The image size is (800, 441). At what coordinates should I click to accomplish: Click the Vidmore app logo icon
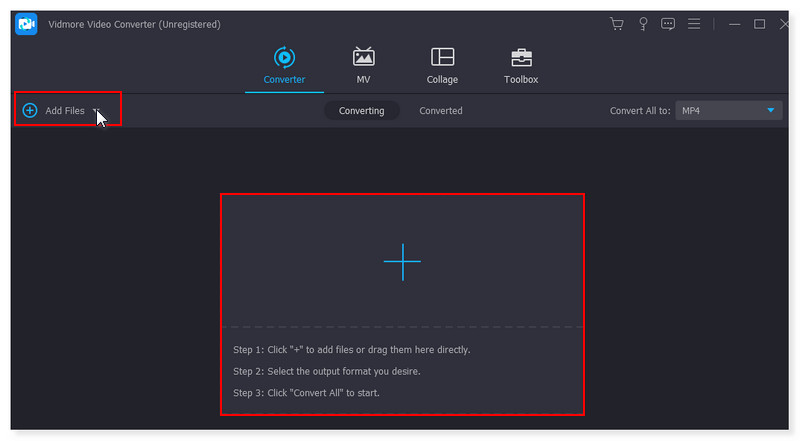tap(27, 24)
